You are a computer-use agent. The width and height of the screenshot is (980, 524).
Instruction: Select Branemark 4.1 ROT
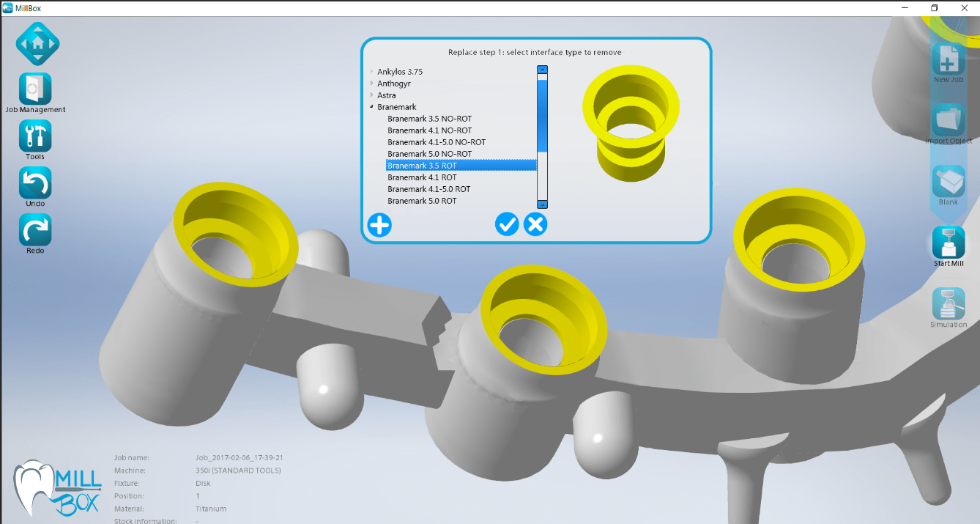(x=422, y=177)
